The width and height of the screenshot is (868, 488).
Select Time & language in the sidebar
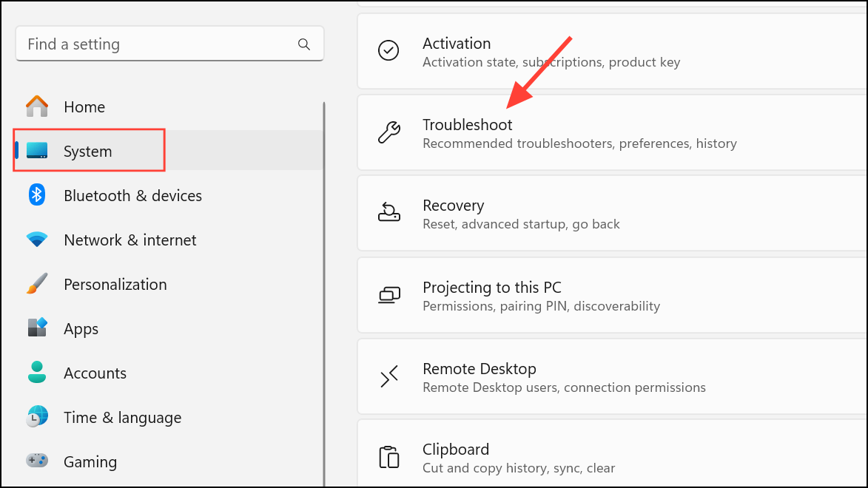tap(122, 417)
